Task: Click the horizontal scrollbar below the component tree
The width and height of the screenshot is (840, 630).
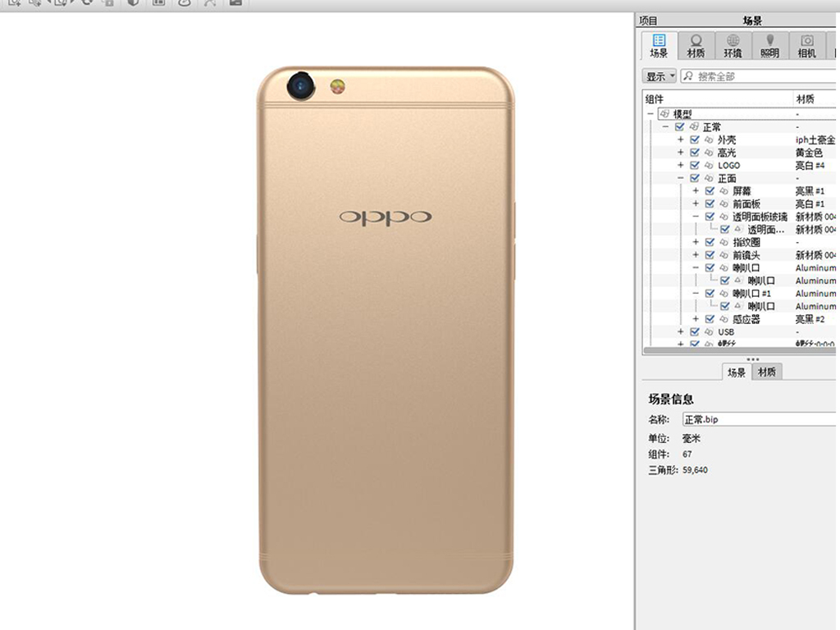Action: point(739,350)
